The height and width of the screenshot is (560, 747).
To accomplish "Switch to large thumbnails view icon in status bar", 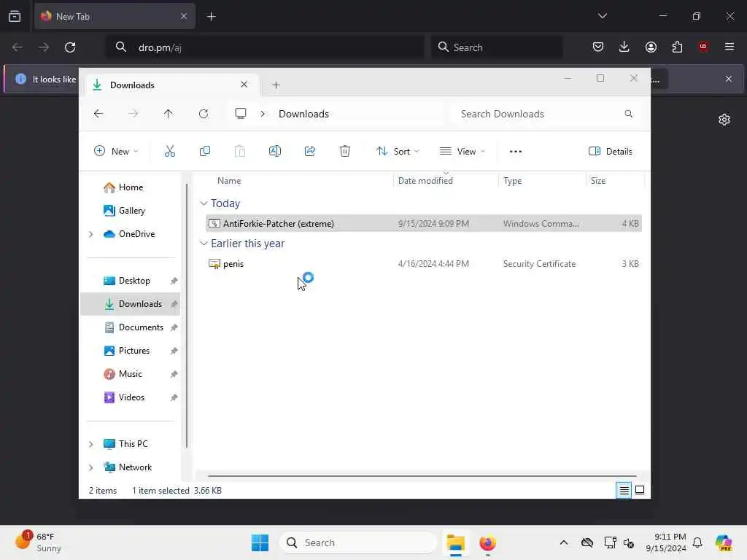I will coord(640,490).
